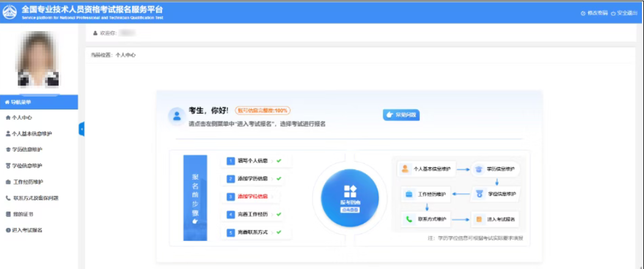
Task: Select step 5 完善联系方式
Action: [x=256, y=232]
